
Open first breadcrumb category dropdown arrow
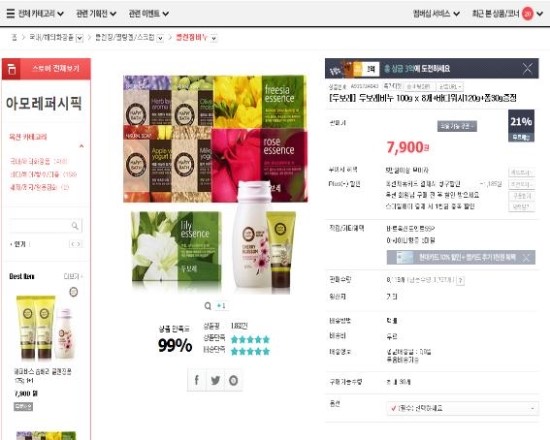click(80, 38)
